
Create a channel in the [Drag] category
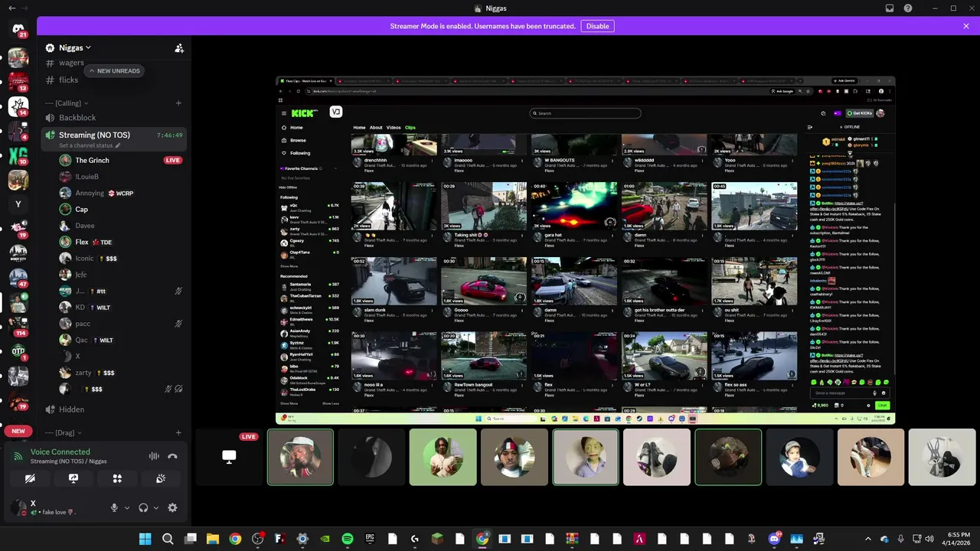click(x=178, y=432)
